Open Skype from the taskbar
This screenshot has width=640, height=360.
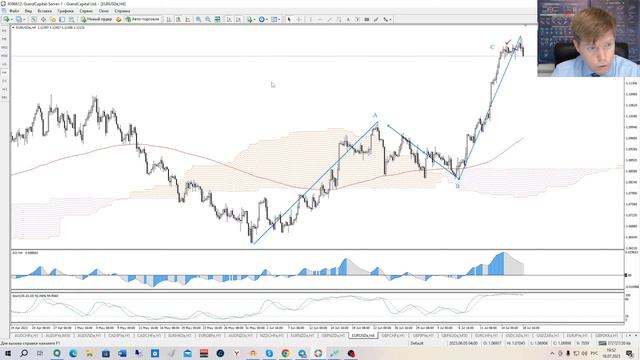pos(269,353)
